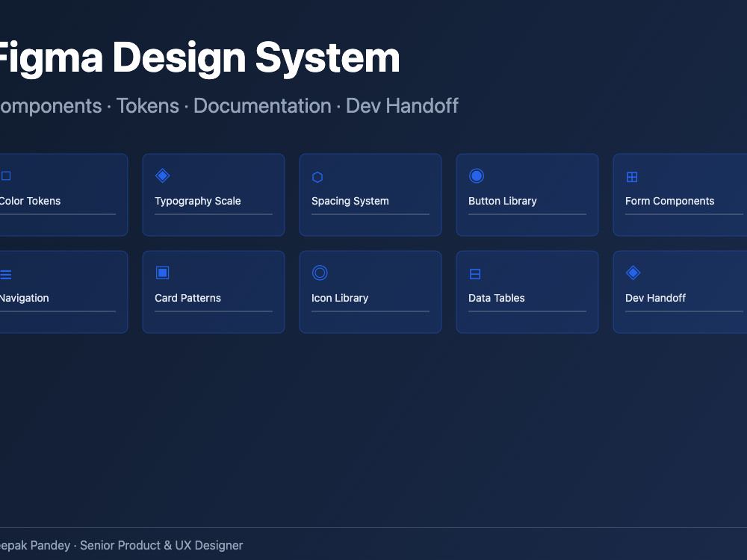Viewport: 747px width, 560px height.
Task: Click the split rectangle icon above Data Tables
Action: (475, 274)
